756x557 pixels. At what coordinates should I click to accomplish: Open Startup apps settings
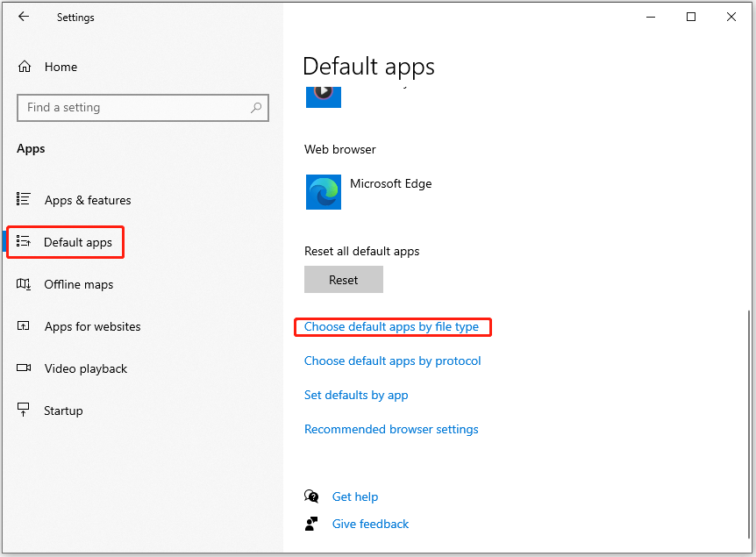coord(63,411)
